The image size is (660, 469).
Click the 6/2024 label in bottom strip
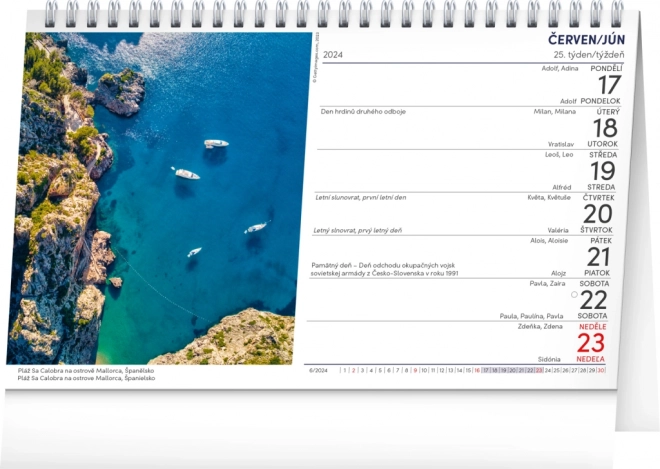coord(319,370)
